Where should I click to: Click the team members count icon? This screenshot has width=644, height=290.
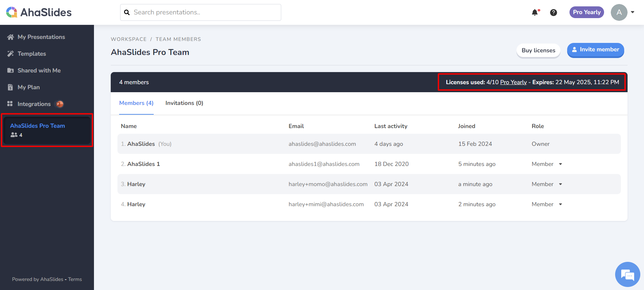coord(14,135)
